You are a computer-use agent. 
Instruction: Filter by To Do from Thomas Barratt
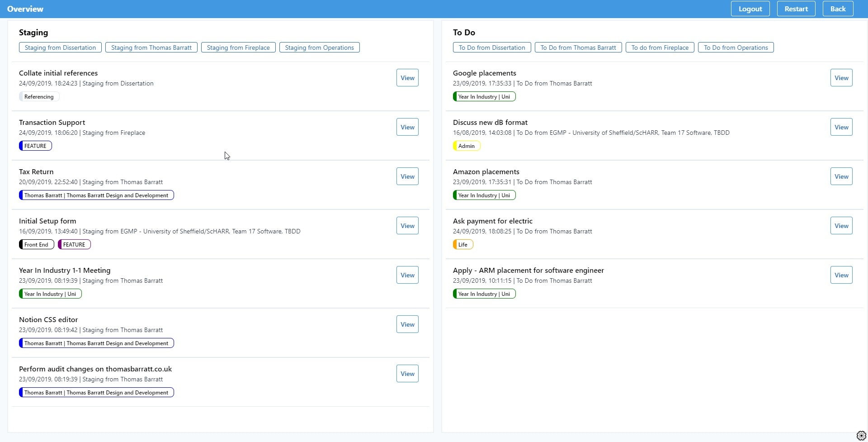click(578, 48)
